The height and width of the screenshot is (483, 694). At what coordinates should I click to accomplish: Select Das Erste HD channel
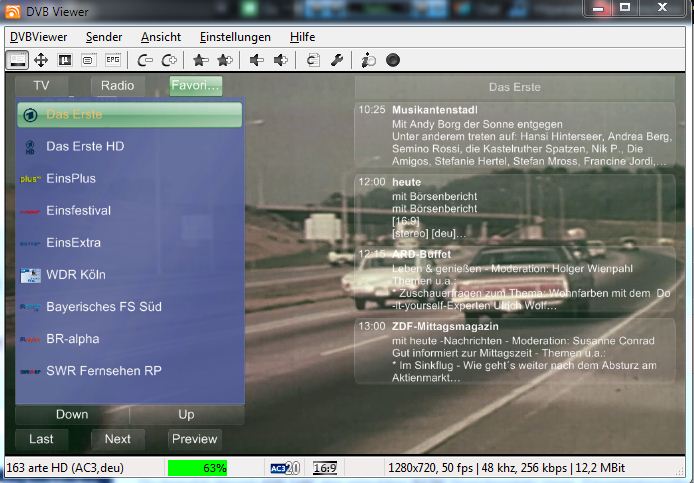click(130, 147)
